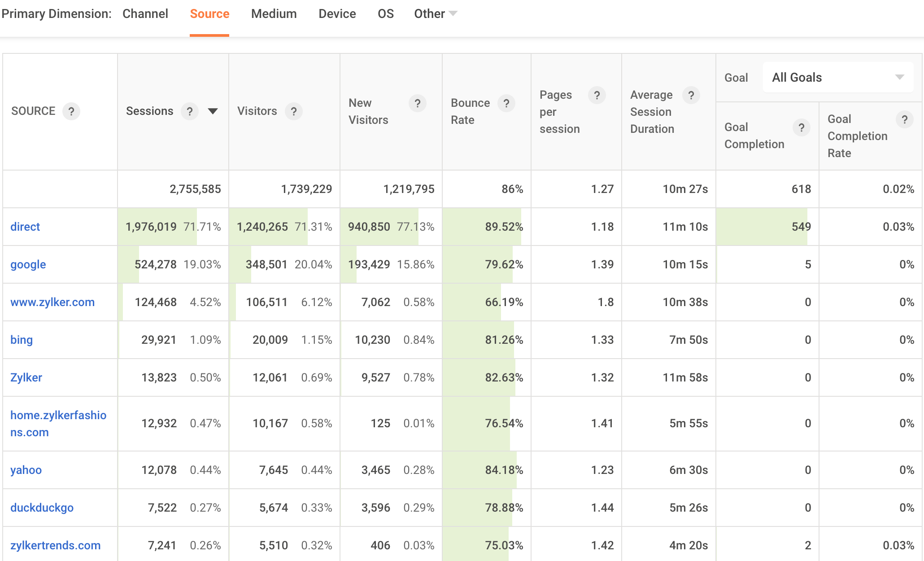Click help icon for New Visitors
This screenshot has width=924, height=561.
coord(417,103)
